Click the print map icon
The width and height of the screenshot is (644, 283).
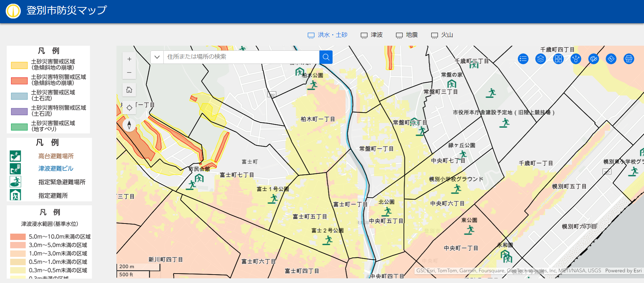pos(629,59)
